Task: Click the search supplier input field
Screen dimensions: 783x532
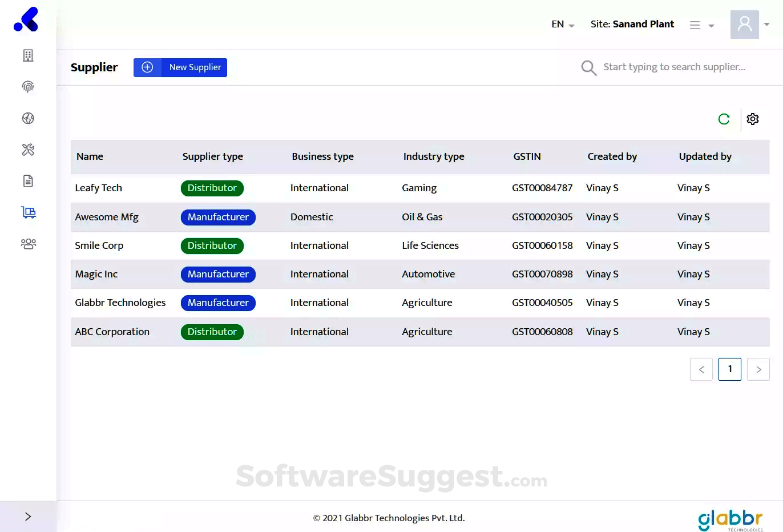Action: (675, 67)
